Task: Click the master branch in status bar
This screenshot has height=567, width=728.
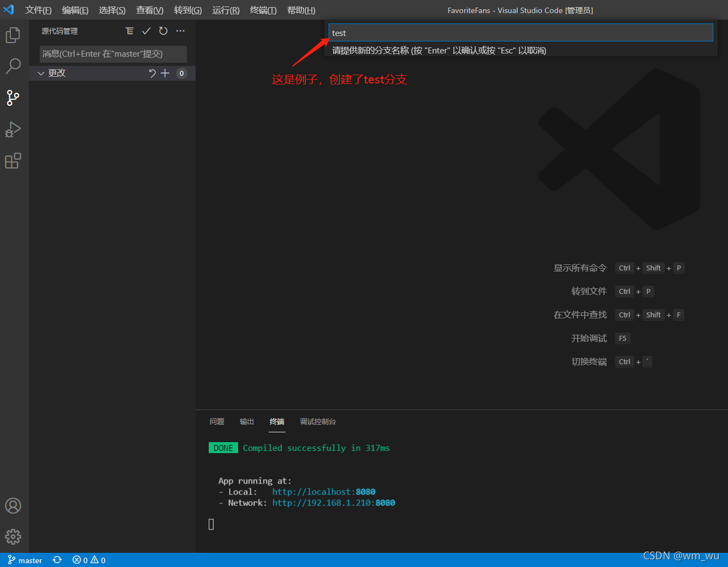Action: click(25, 560)
